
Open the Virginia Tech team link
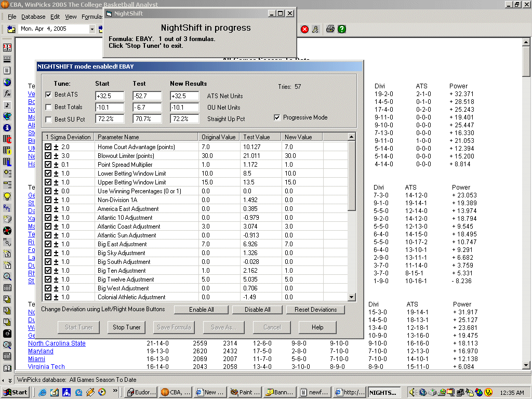(x=46, y=366)
